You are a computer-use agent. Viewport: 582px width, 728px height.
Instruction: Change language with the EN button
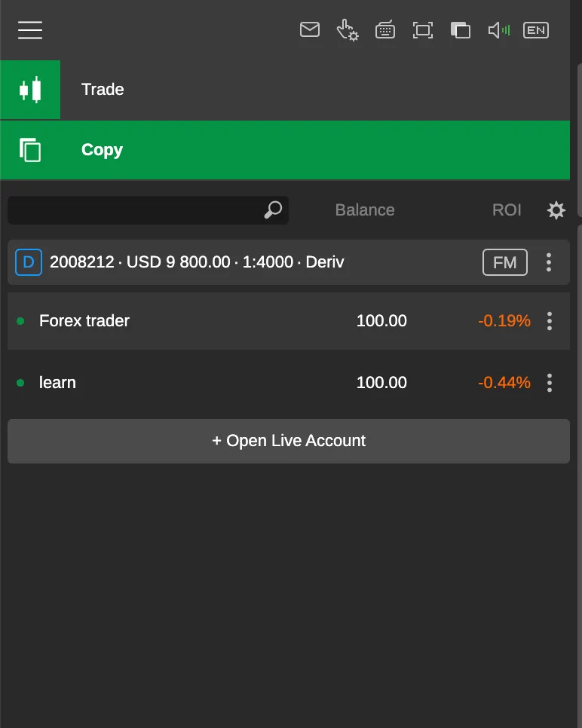[x=536, y=30]
